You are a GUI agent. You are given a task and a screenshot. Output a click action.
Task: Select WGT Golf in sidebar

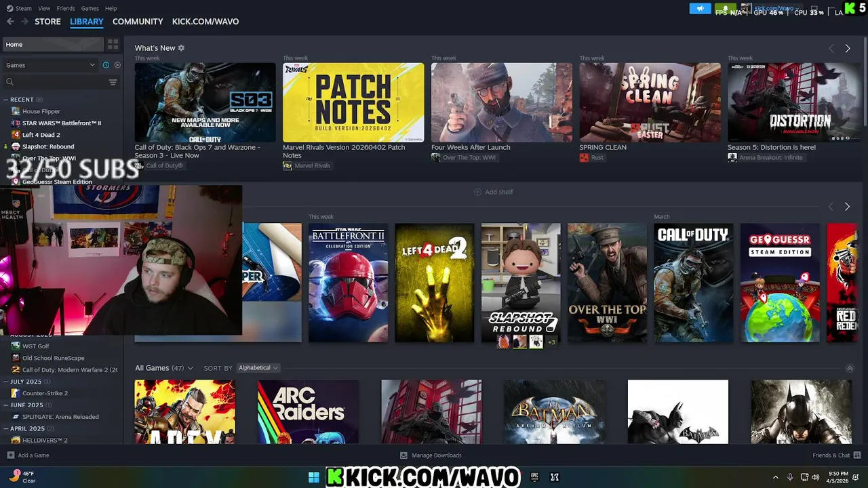tap(35, 346)
